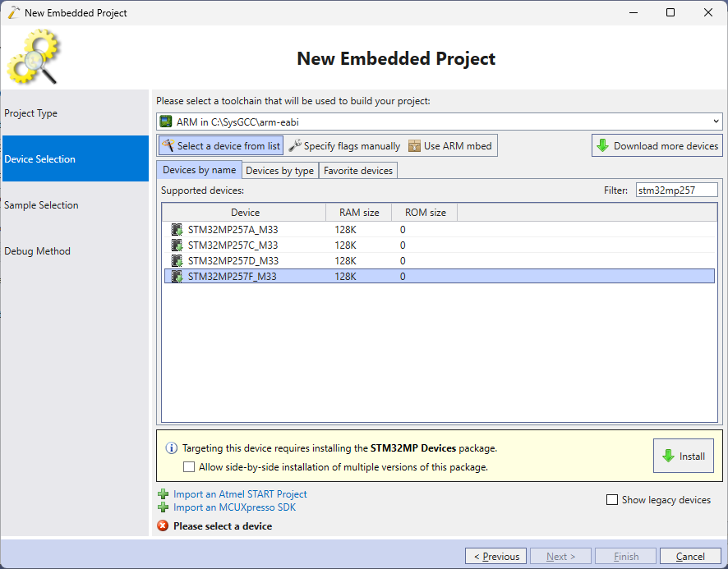Click the Cancel button
The image size is (728, 569).
(x=690, y=556)
